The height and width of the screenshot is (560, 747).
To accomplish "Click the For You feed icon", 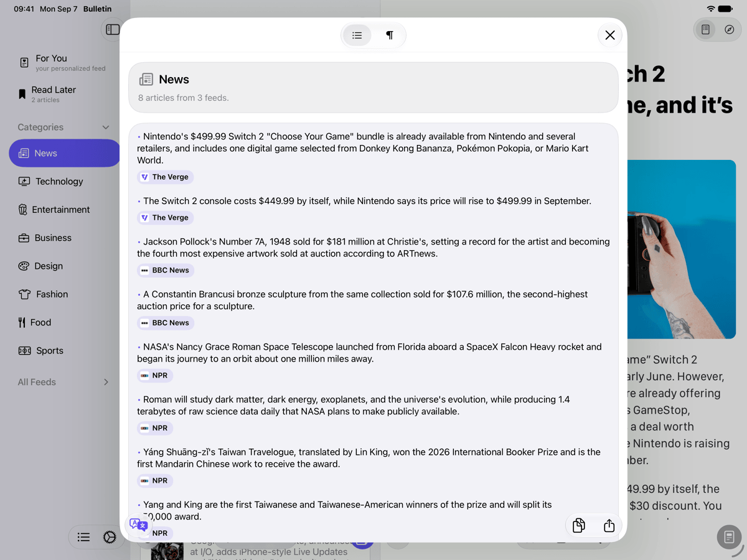I will click(24, 62).
